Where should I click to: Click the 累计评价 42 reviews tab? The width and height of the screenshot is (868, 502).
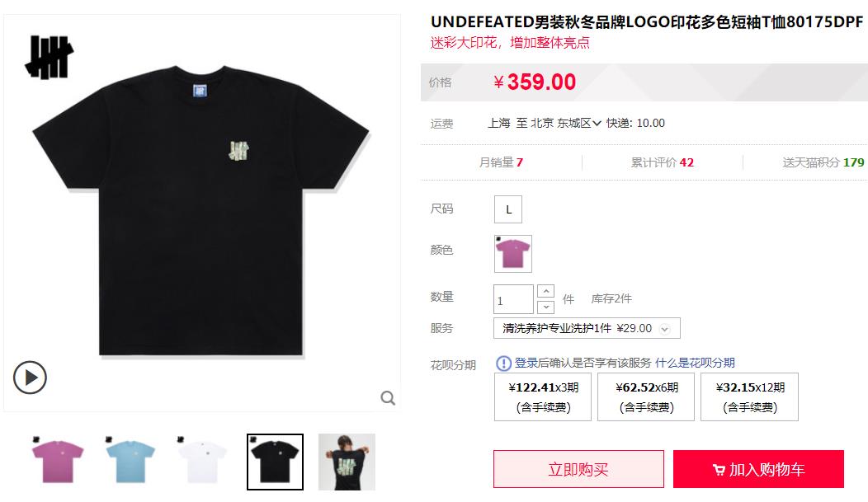coord(662,162)
